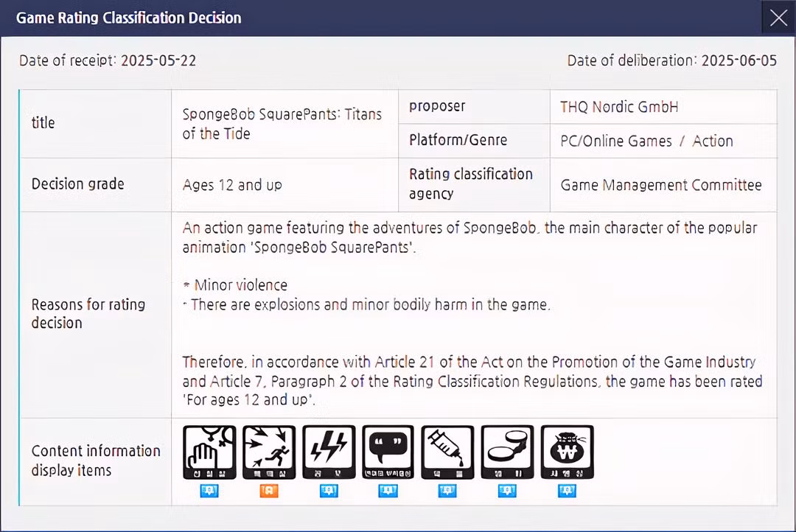Click the sexual content descriptor icon with hand

pos(209,452)
